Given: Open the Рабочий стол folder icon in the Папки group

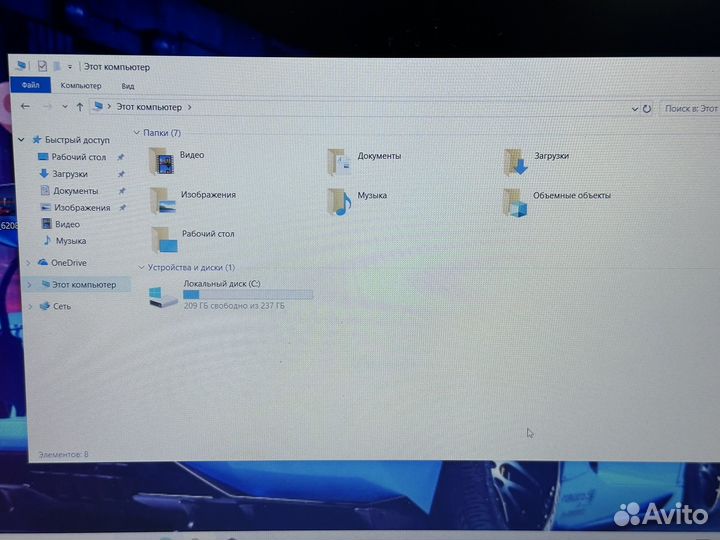Looking at the screenshot, I should click(164, 240).
